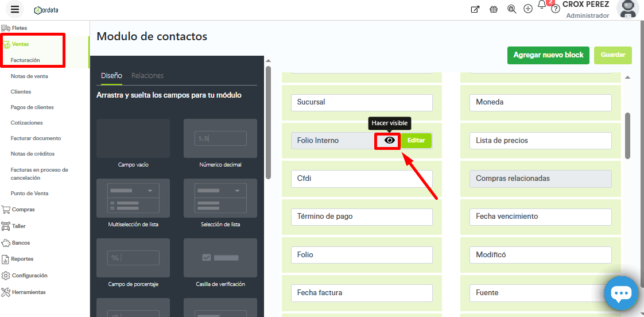
Task: Open the hamburger menu
Action: [15, 9]
